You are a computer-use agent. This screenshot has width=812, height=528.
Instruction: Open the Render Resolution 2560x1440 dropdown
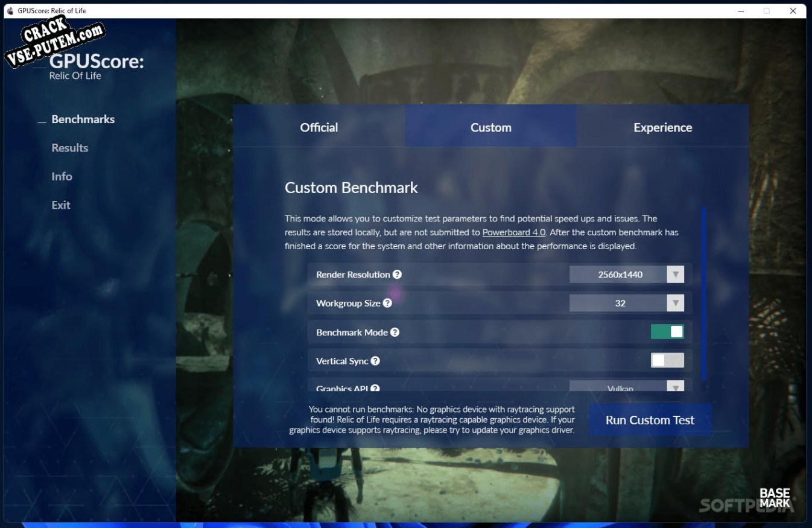tap(627, 275)
